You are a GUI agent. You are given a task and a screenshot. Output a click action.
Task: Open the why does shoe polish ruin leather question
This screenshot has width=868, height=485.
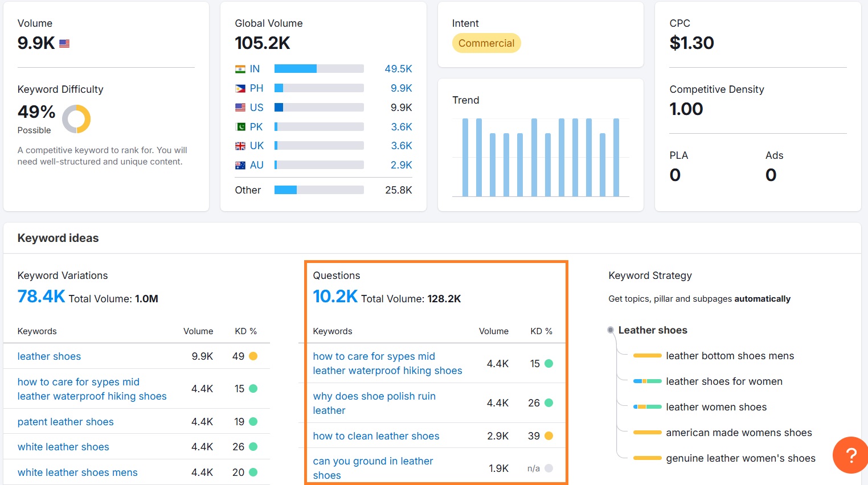(374, 402)
